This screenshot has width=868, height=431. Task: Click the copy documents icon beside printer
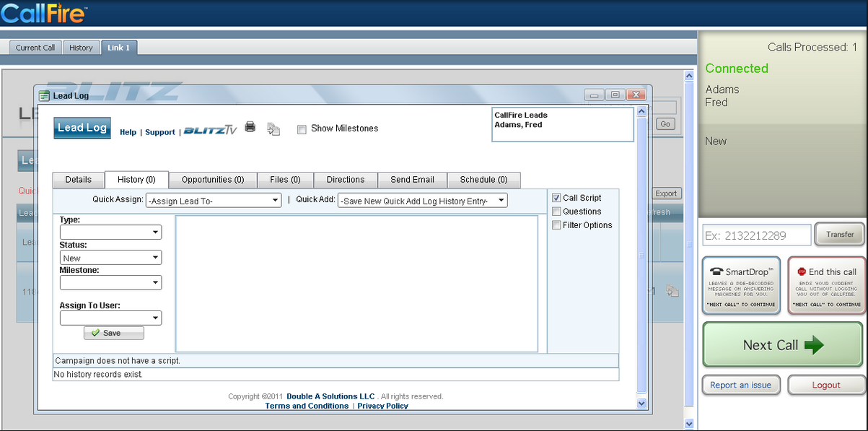pyautogui.click(x=273, y=129)
